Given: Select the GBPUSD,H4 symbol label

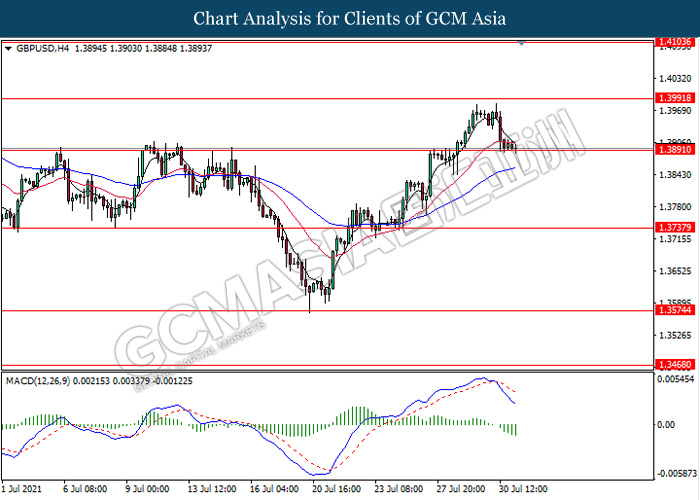Looking at the screenshot, I should (43, 48).
